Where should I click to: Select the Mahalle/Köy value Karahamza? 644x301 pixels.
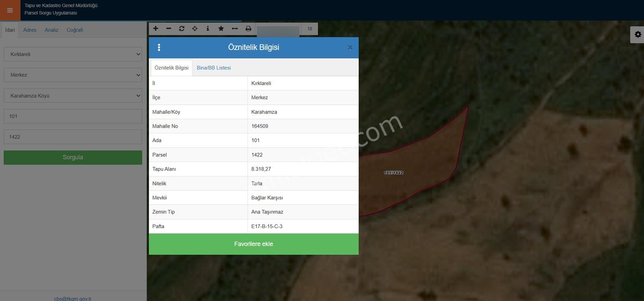[264, 112]
